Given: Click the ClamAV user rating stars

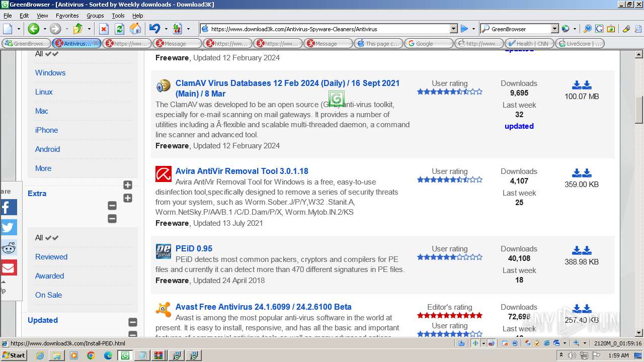Looking at the screenshot, I should point(450,92).
